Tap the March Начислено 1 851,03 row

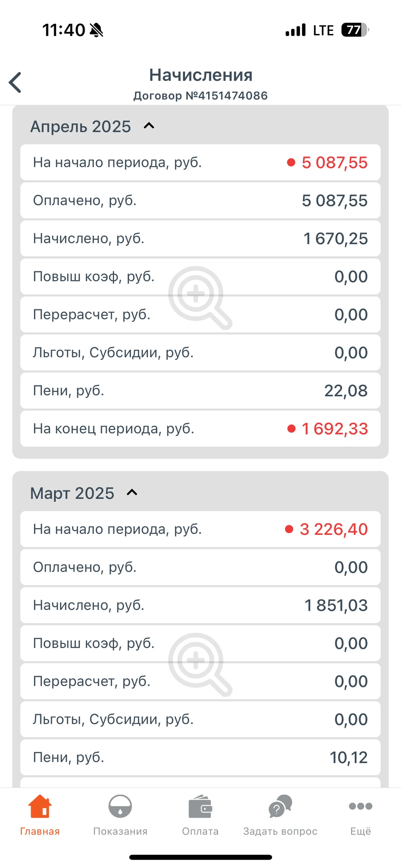[200, 605]
